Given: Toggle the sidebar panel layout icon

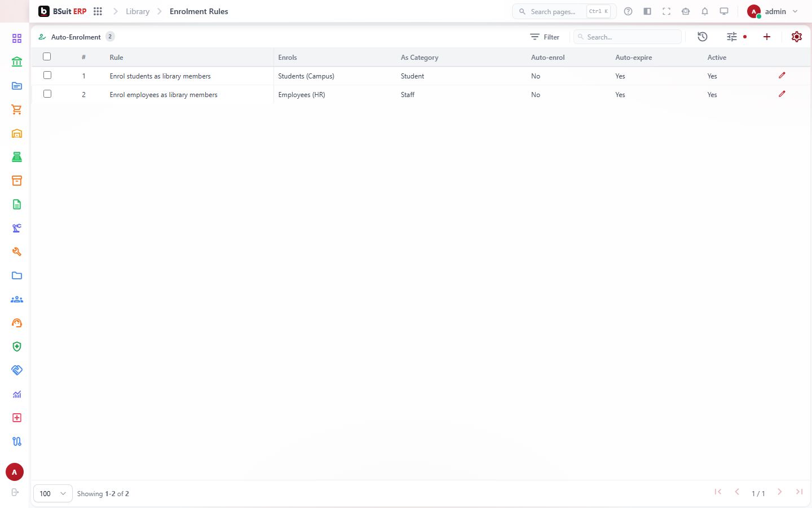Looking at the screenshot, I should [x=647, y=11].
